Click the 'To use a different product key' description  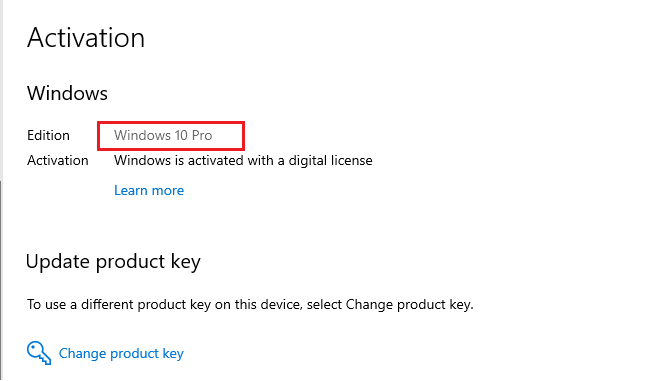[x=250, y=304]
